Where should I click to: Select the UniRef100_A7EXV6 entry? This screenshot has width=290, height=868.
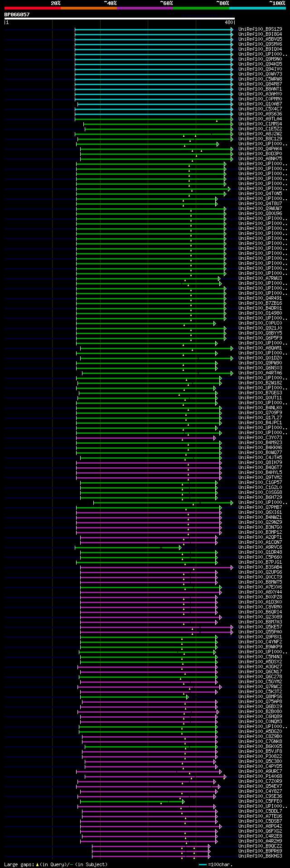260,587
